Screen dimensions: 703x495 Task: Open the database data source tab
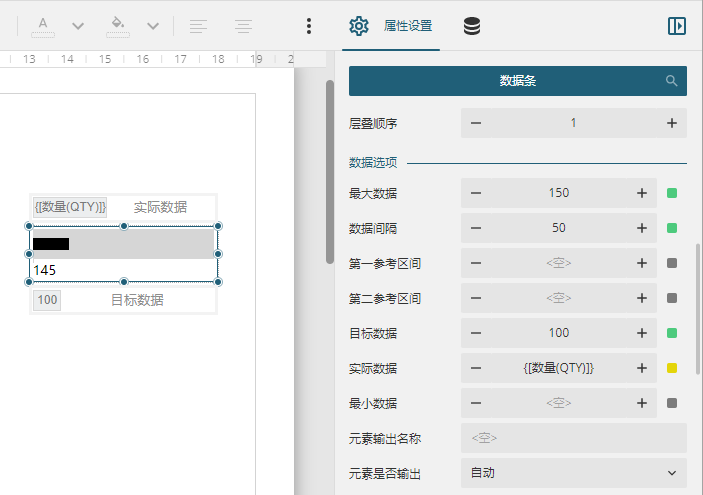pos(472,26)
